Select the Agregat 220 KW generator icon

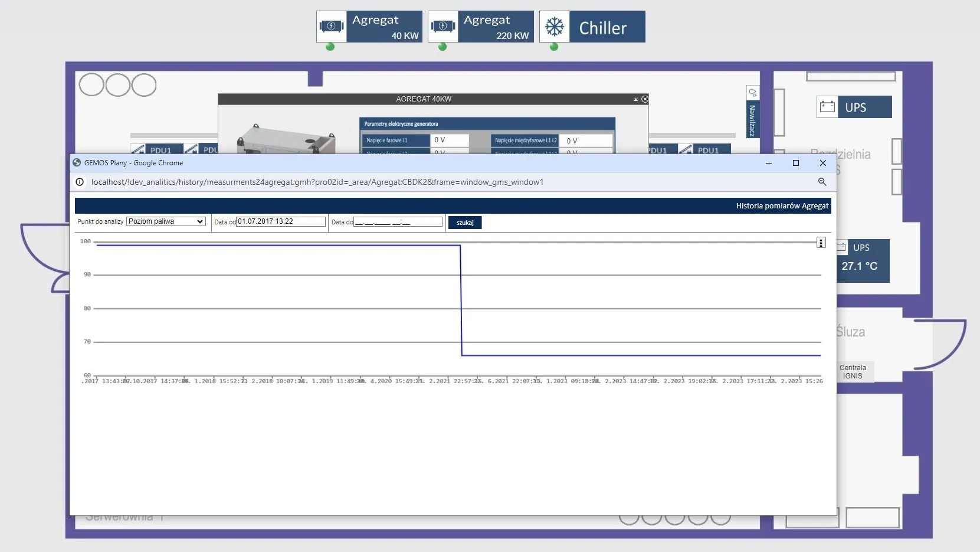click(444, 25)
